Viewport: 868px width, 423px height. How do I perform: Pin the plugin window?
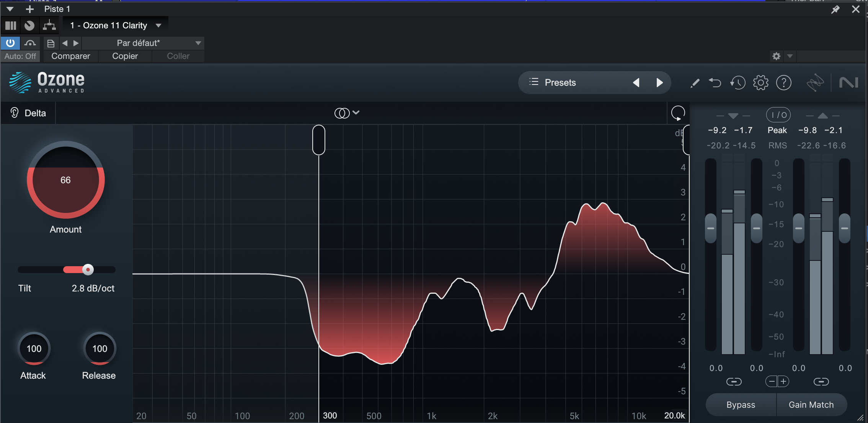pos(835,10)
